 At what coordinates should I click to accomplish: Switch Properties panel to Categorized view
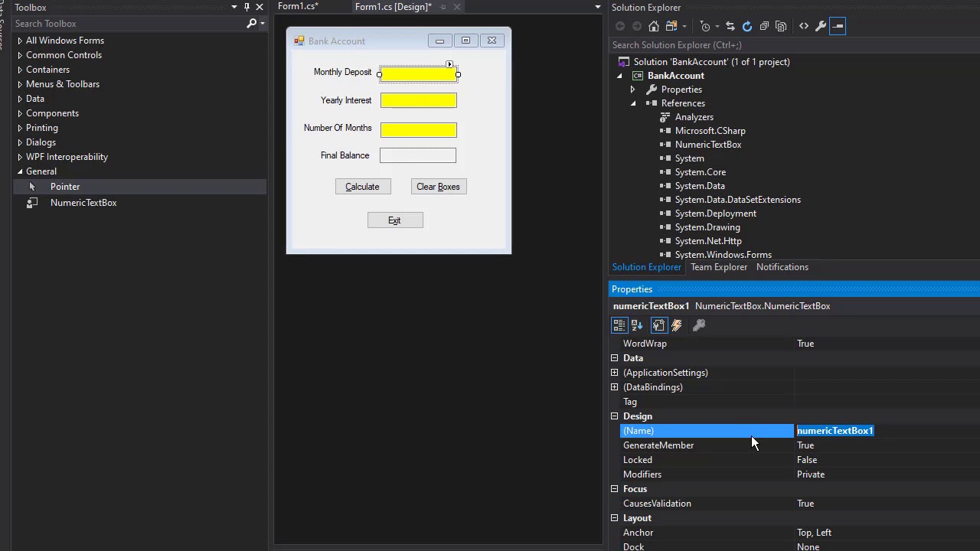[619, 325]
